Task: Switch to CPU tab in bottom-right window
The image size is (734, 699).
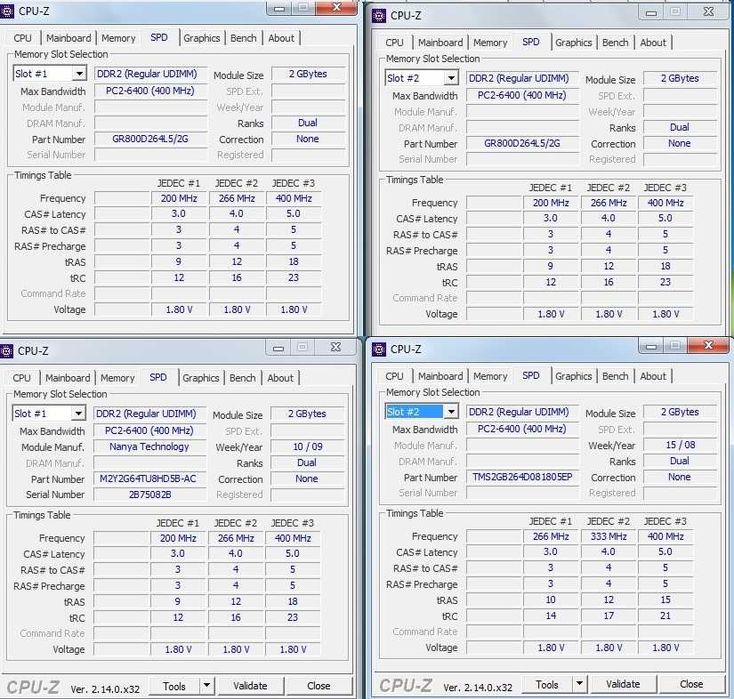Action: pyautogui.click(x=395, y=376)
